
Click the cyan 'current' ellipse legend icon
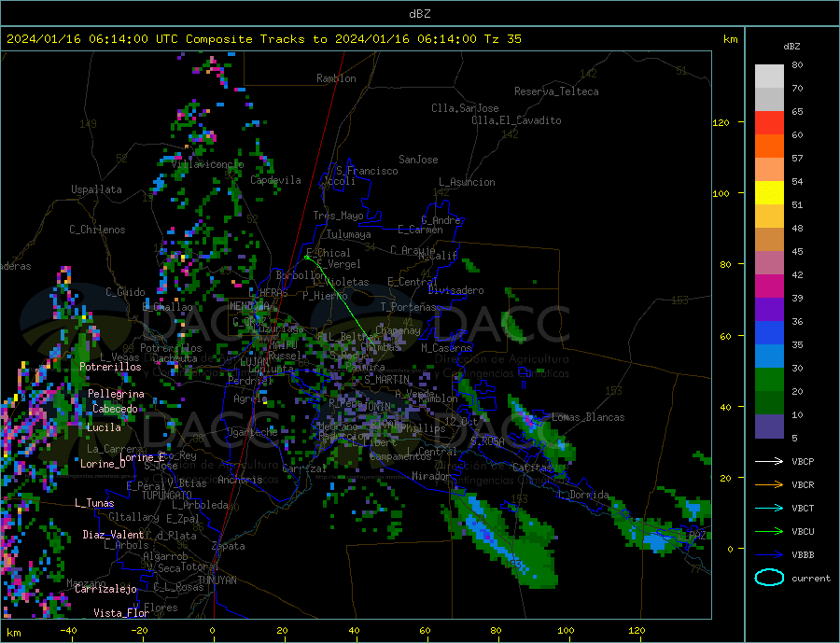[x=769, y=578]
